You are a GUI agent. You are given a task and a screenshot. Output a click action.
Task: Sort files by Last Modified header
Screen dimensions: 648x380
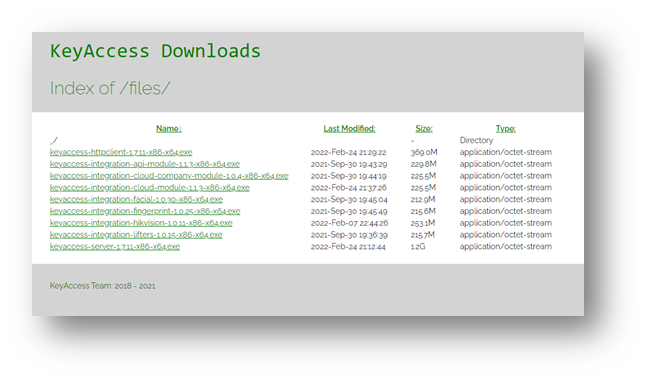click(349, 128)
